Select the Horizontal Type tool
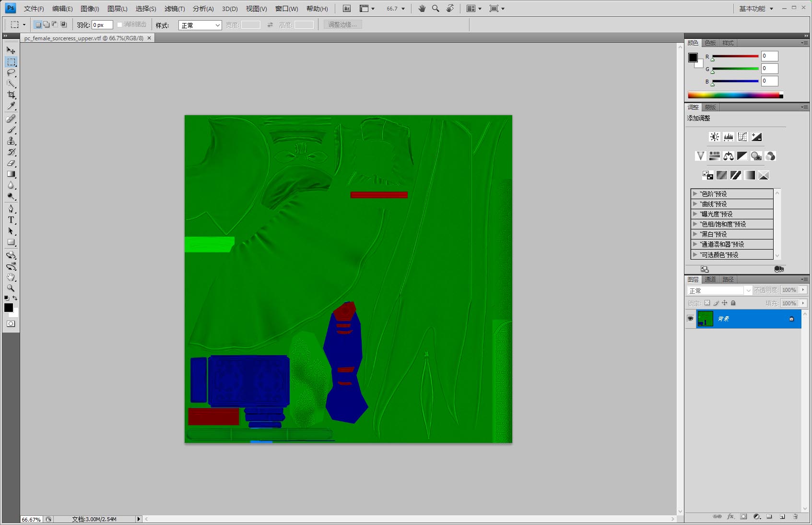This screenshot has width=812, height=525. pos(11,220)
